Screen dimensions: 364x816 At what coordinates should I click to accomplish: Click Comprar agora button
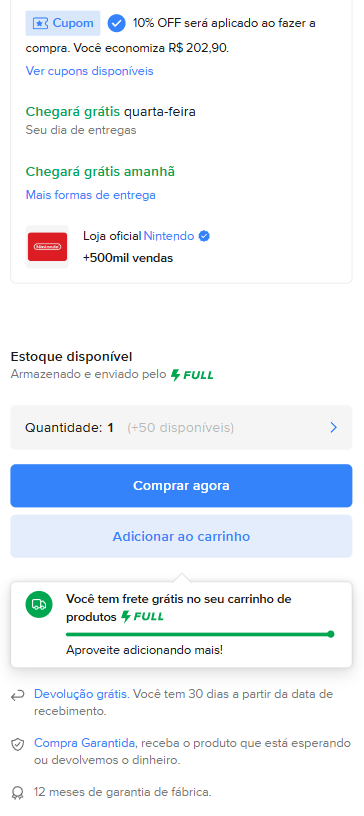(181, 486)
